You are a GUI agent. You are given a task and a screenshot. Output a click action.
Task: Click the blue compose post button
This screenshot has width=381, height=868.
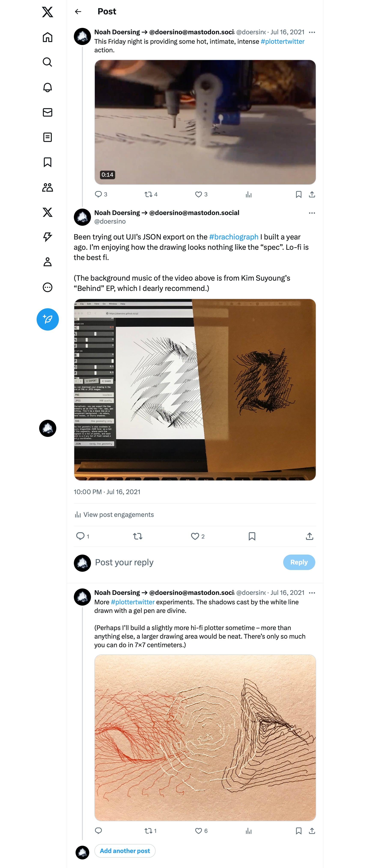coord(48,319)
